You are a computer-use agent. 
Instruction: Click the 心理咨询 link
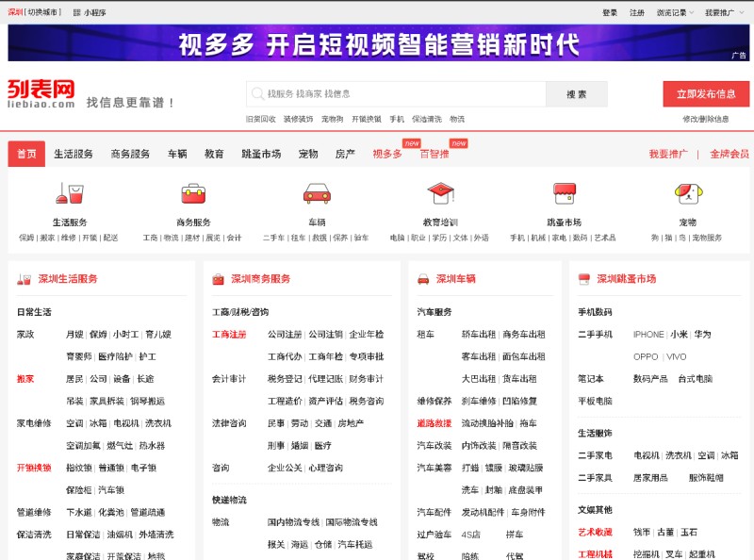(x=325, y=468)
